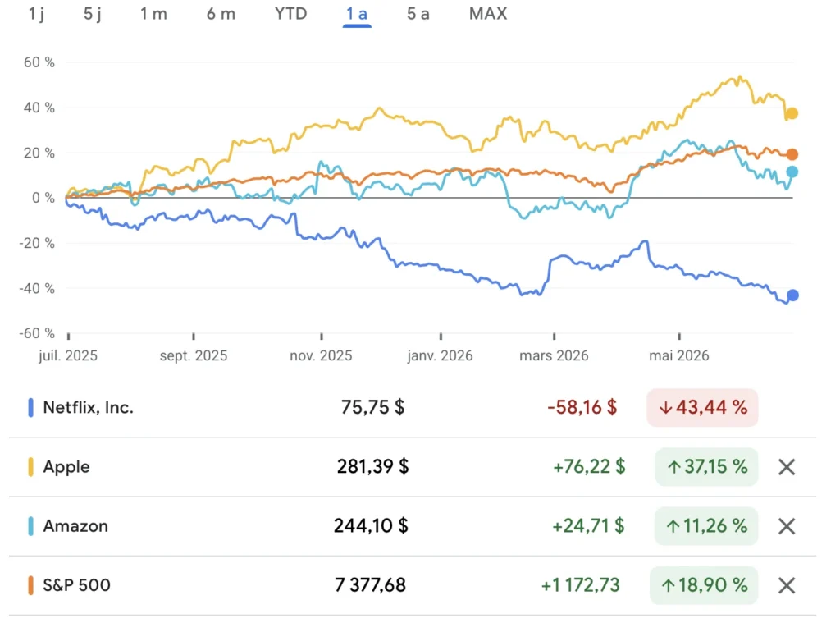The width and height of the screenshot is (840, 623).
Task: Click the 20 % y-axis label
Action: pos(39,153)
